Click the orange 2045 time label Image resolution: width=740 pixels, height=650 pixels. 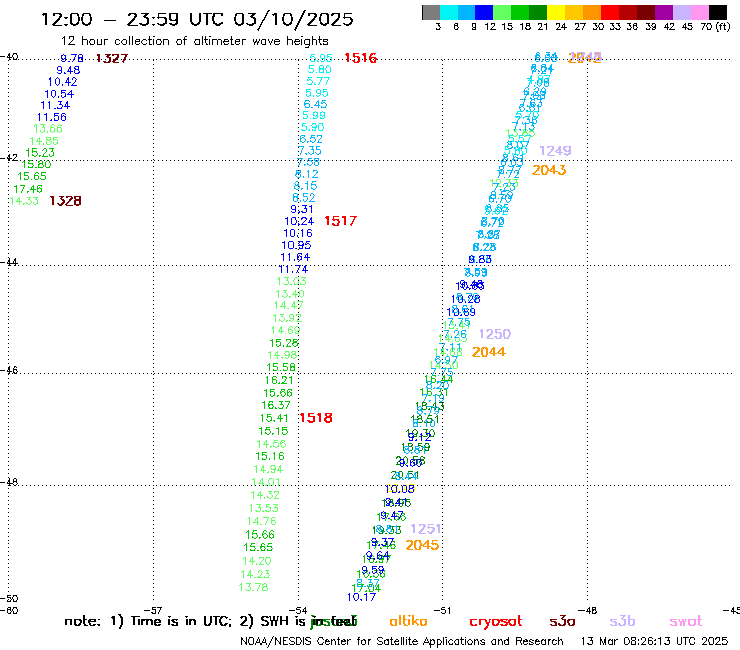click(422, 545)
